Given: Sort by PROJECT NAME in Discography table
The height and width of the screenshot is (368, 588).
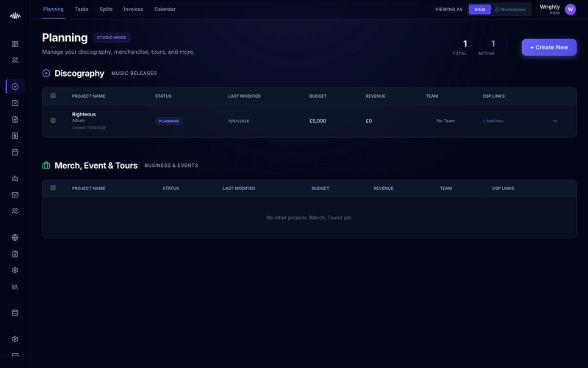Looking at the screenshot, I should coord(88,96).
